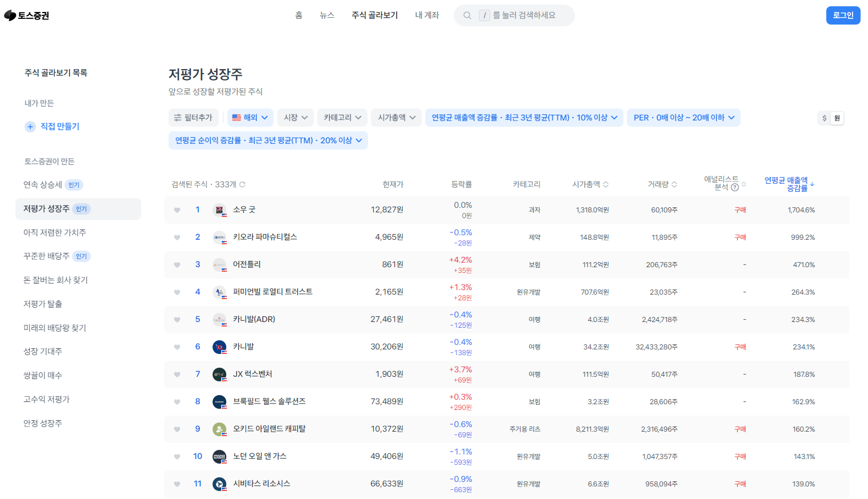Open the 해외 market dropdown
This screenshot has width=868, height=499.
(x=250, y=118)
